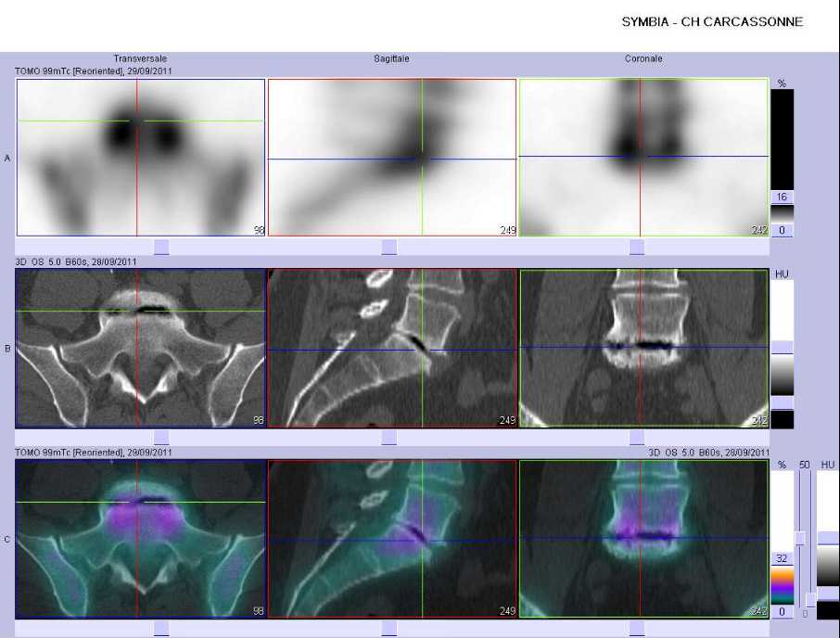Click slice slider thumb under row C sagittal

click(x=388, y=629)
